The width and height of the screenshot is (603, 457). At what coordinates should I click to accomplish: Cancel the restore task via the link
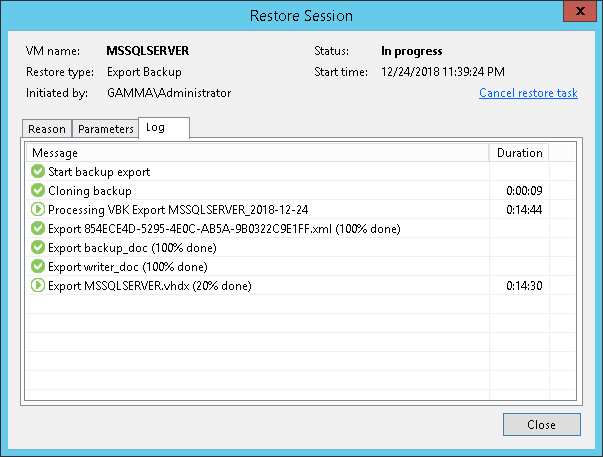coord(528,93)
